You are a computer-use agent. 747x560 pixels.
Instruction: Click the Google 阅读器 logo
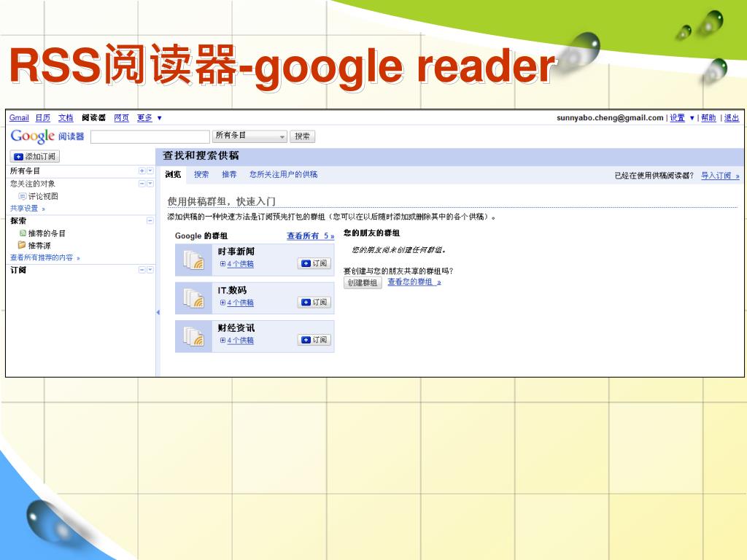pyautogui.click(x=47, y=136)
